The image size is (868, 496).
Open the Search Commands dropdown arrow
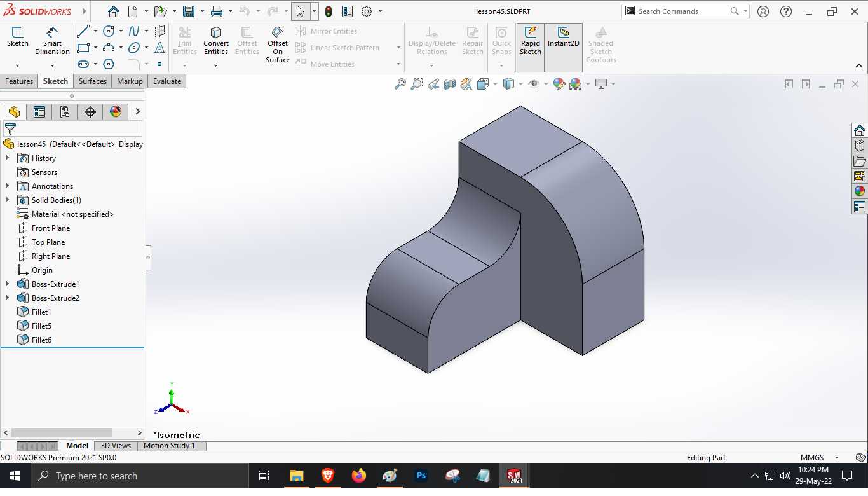pyautogui.click(x=745, y=11)
